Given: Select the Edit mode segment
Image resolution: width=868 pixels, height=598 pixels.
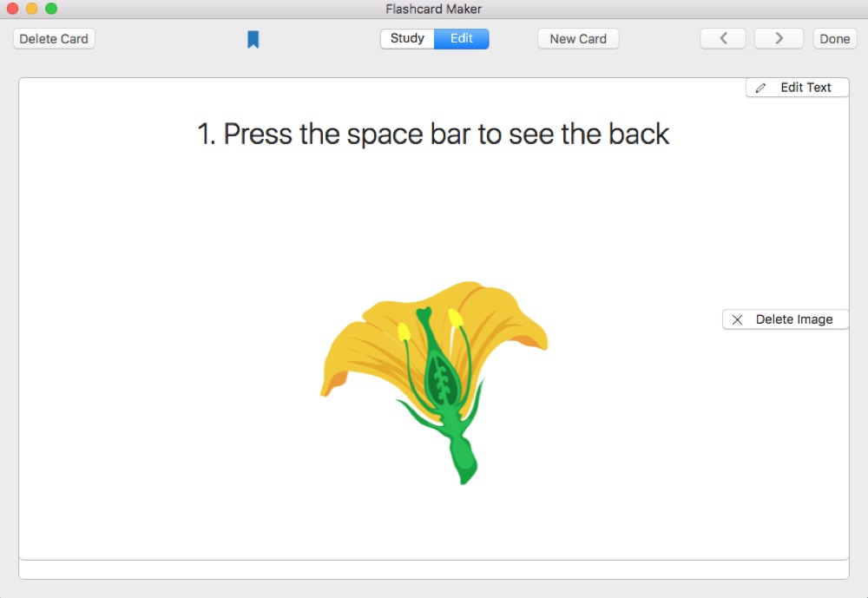Looking at the screenshot, I should (x=462, y=39).
